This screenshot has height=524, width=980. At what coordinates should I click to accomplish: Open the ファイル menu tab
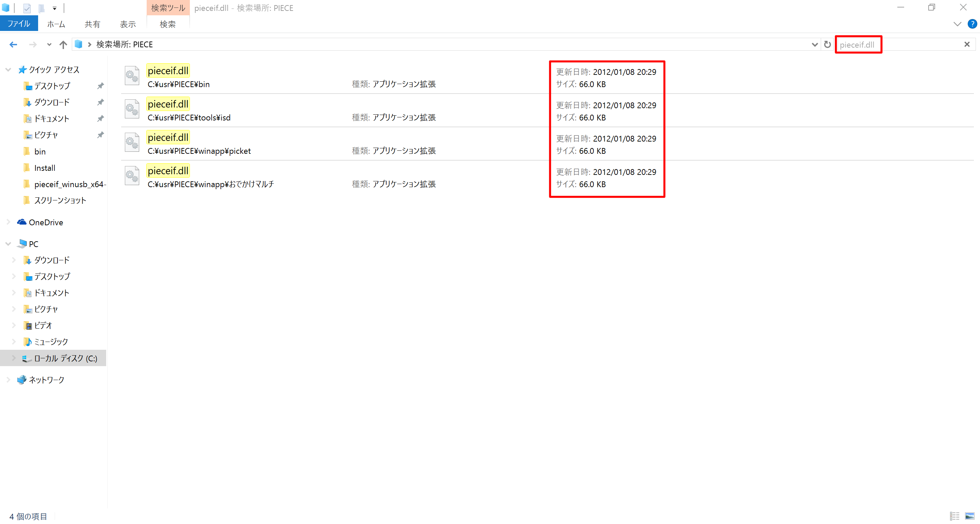click(x=19, y=23)
